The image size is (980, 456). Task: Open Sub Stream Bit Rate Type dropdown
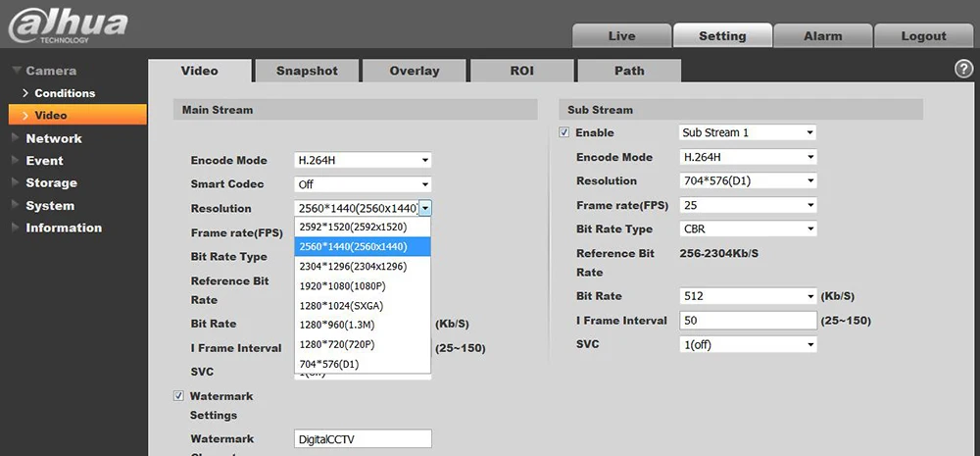pyautogui.click(x=748, y=228)
